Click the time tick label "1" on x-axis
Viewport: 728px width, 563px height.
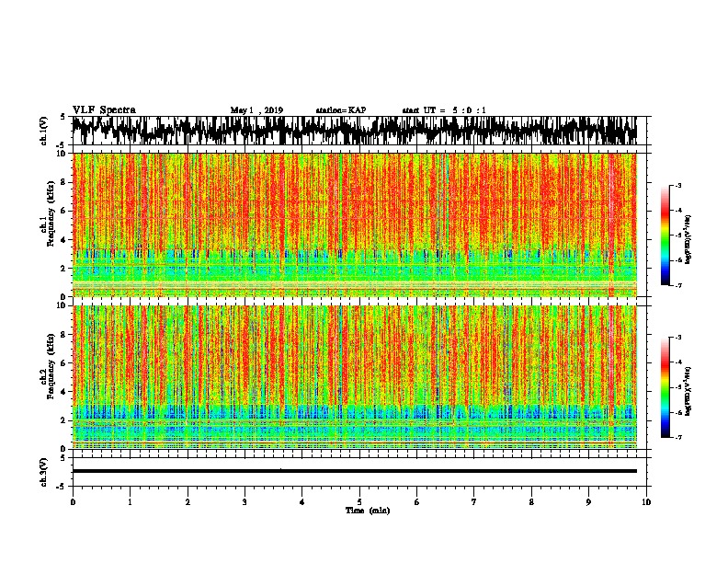pyautogui.click(x=130, y=502)
